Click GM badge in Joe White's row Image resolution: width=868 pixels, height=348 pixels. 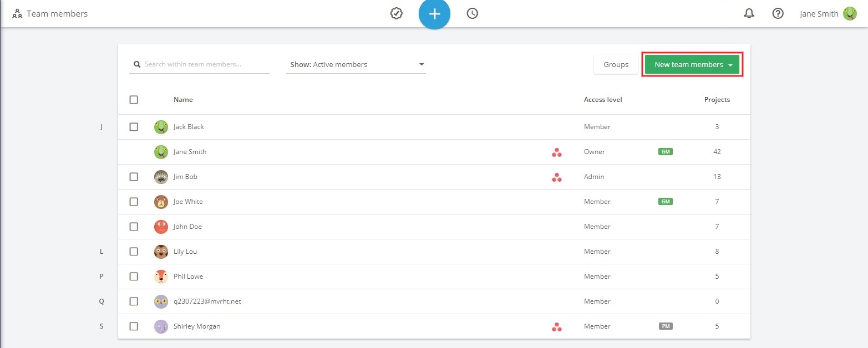(666, 201)
